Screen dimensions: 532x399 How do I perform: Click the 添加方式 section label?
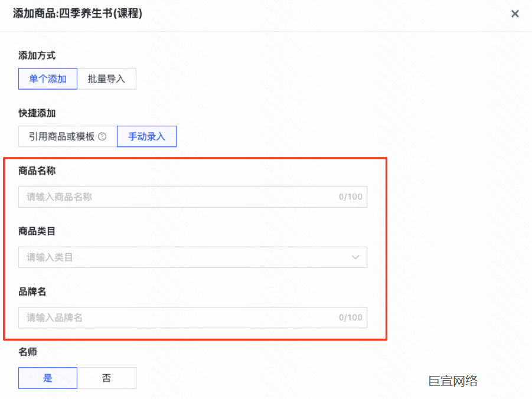tap(37, 55)
